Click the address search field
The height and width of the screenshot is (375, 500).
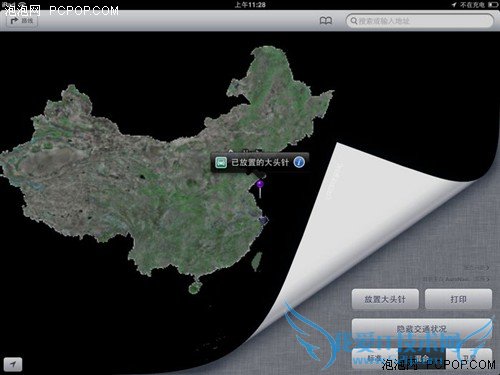(420, 21)
